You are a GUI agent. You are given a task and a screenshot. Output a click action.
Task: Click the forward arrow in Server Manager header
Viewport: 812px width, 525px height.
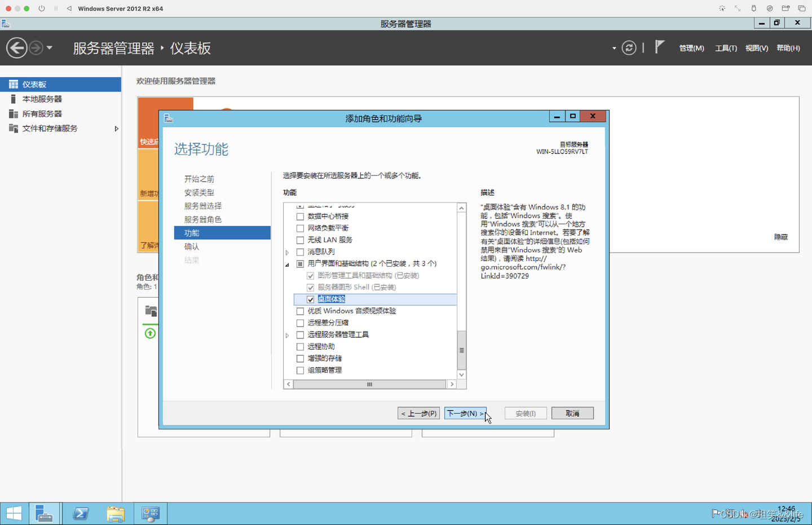point(36,48)
